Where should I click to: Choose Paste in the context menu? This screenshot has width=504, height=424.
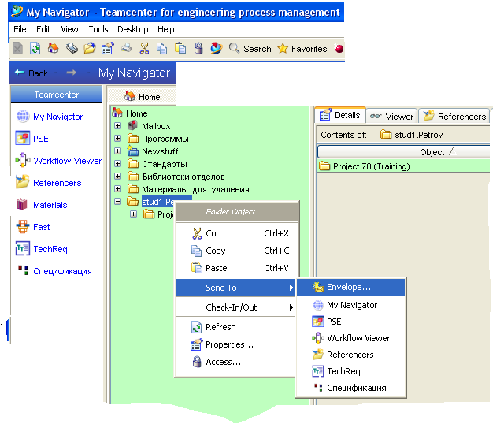[x=235, y=268]
